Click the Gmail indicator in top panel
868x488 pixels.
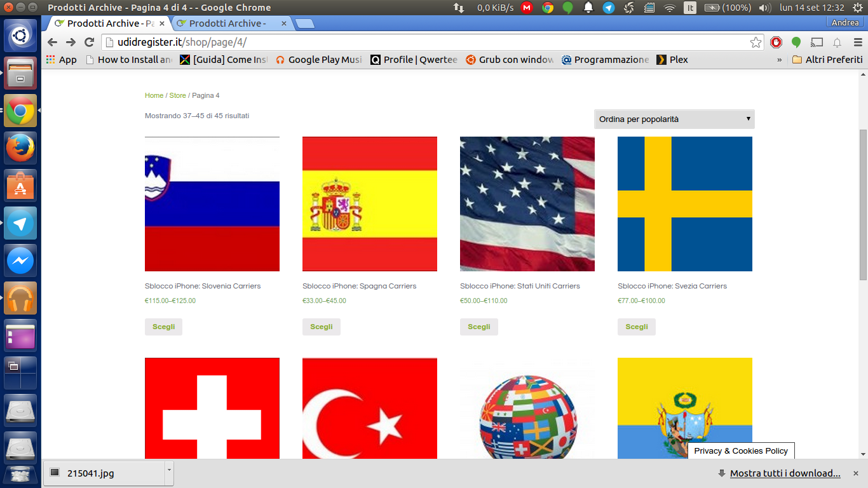pos(527,8)
